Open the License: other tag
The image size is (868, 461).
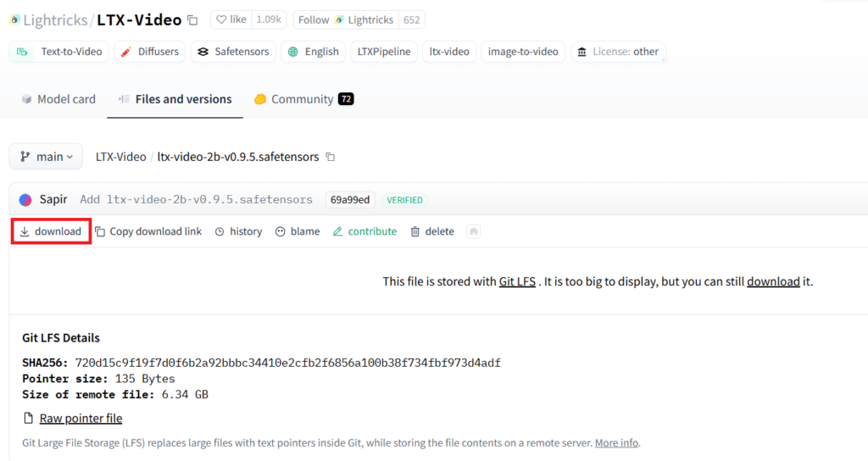(x=618, y=52)
